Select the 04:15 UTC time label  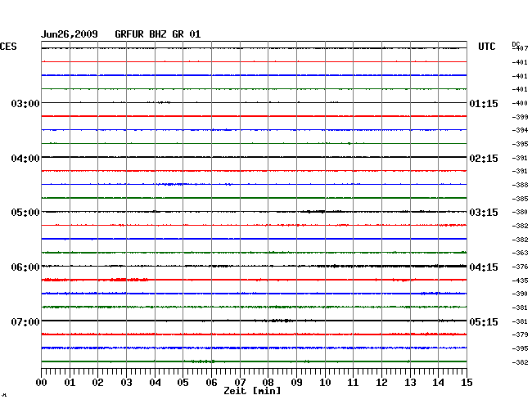tap(484, 267)
